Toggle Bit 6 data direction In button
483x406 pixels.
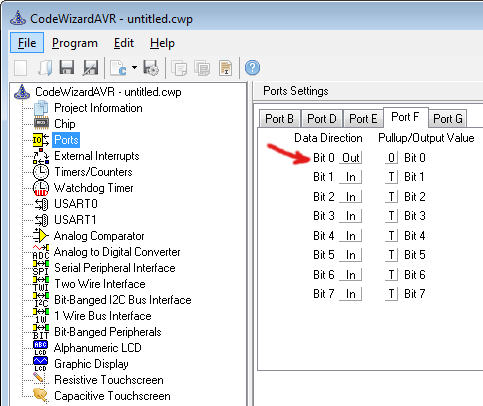tap(351, 275)
